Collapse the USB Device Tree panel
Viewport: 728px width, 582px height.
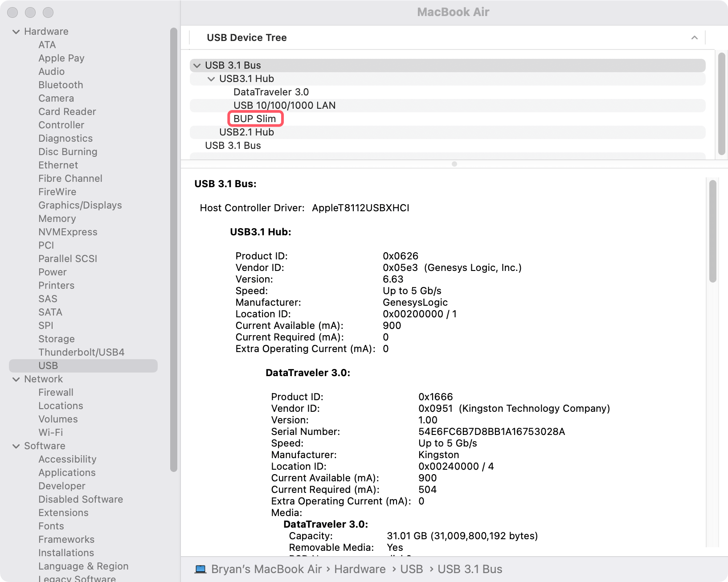[694, 38]
